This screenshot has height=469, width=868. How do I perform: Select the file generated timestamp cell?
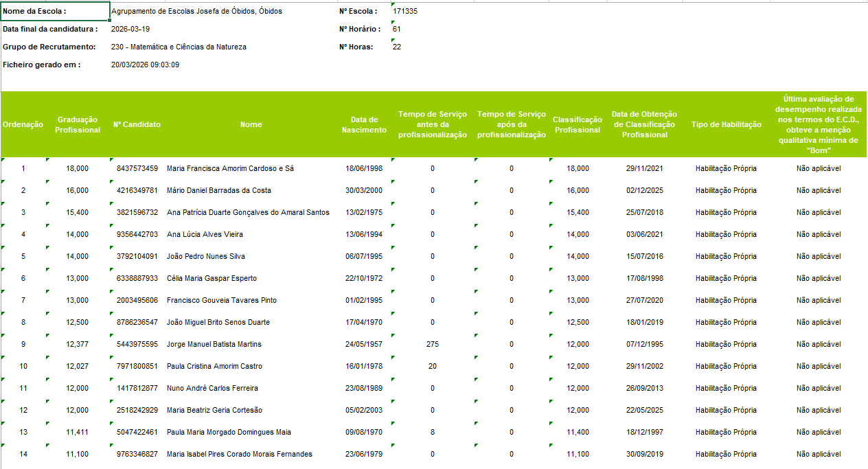145,65
